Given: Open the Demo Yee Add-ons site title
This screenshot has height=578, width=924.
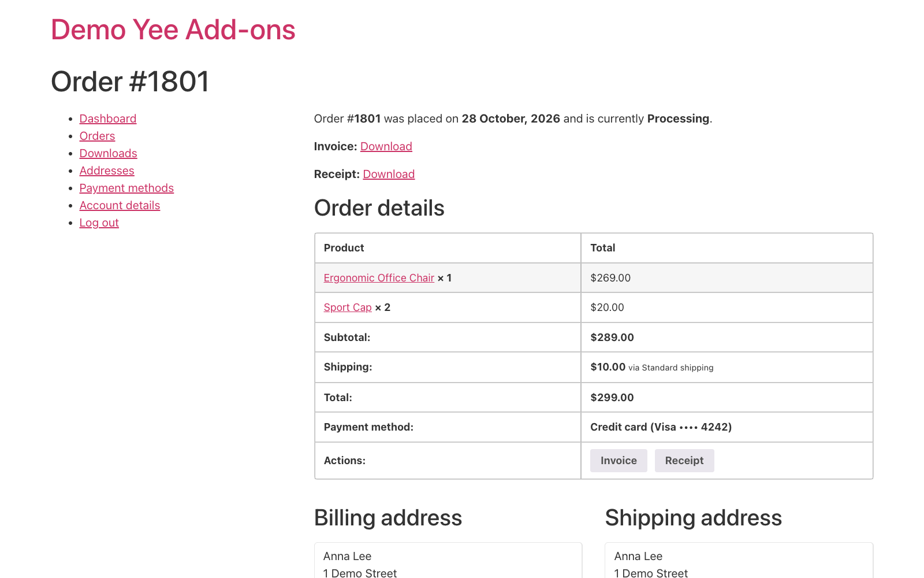Looking at the screenshot, I should pyautogui.click(x=173, y=29).
